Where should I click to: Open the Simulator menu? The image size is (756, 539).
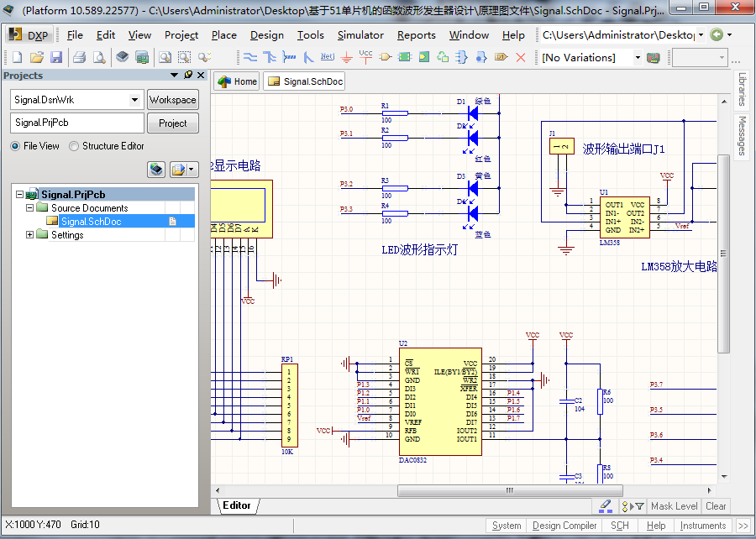360,35
